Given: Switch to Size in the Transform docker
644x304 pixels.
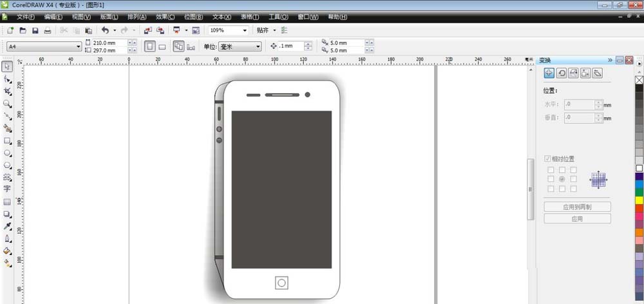Looking at the screenshot, I should click(x=585, y=73).
